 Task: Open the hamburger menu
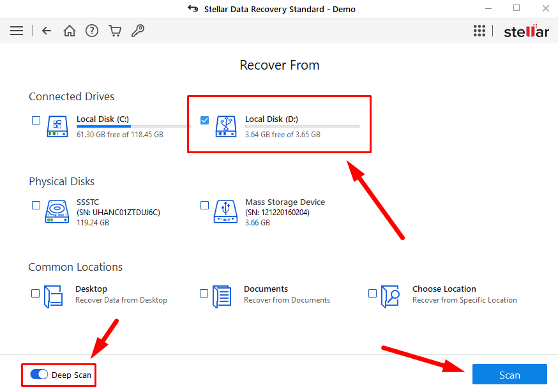[17, 31]
